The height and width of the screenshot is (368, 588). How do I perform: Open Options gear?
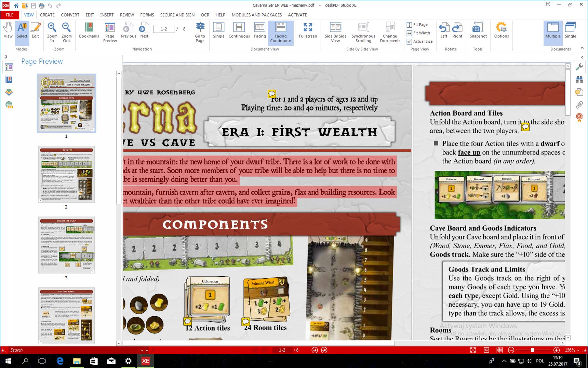click(x=501, y=30)
